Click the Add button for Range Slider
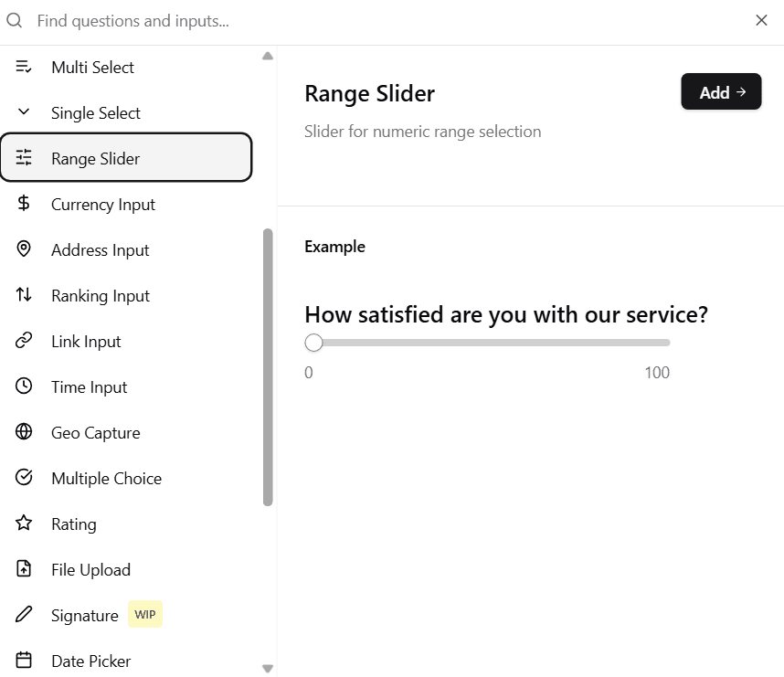This screenshot has width=784, height=677. 721,91
